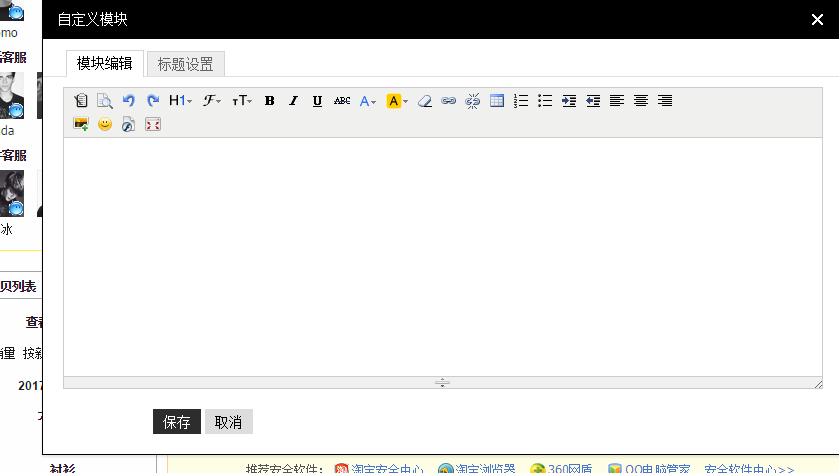Image resolution: width=839 pixels, height=473 pixels.
Task: Open the H1 heading dropdown
Action: click(x=180, y=101)
